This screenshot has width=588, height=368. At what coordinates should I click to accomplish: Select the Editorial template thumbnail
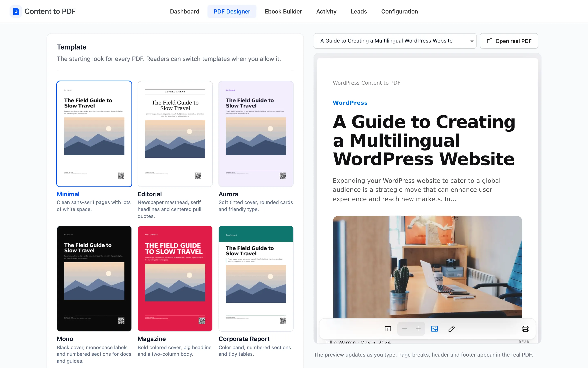[175, 134]
